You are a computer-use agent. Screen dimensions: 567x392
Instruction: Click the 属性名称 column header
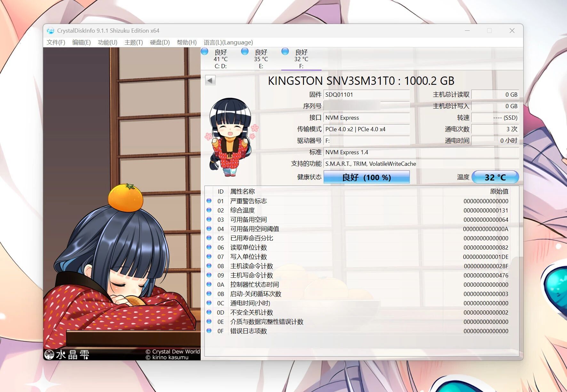point(335,191)
